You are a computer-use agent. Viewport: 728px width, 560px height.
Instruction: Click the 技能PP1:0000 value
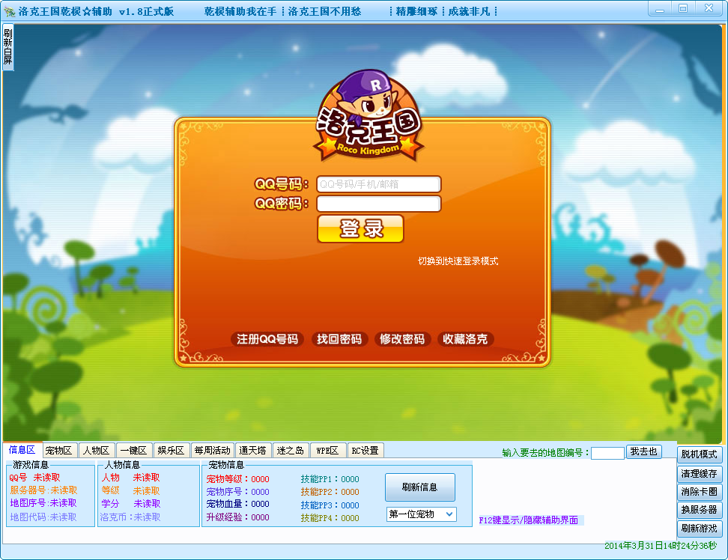(330, 479)
